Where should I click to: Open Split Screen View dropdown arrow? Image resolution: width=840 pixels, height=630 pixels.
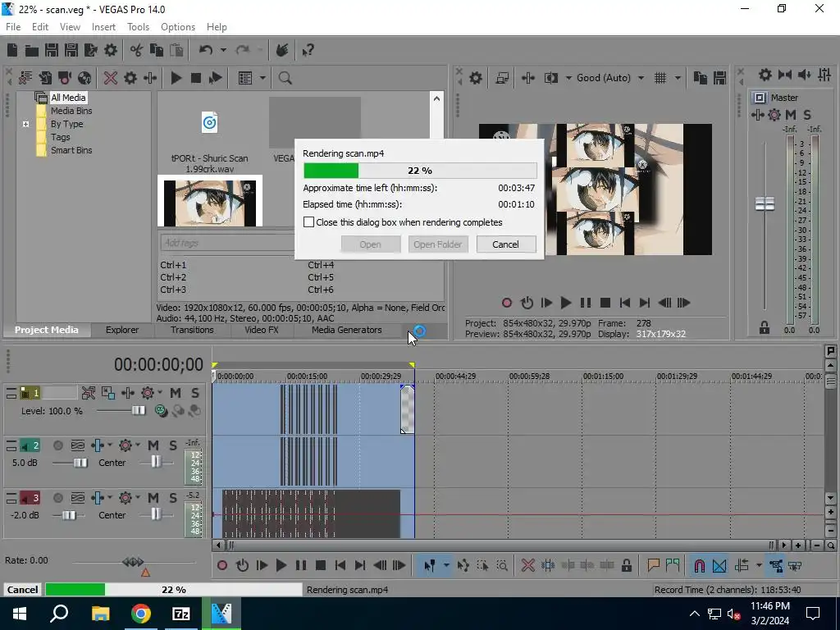568,78
